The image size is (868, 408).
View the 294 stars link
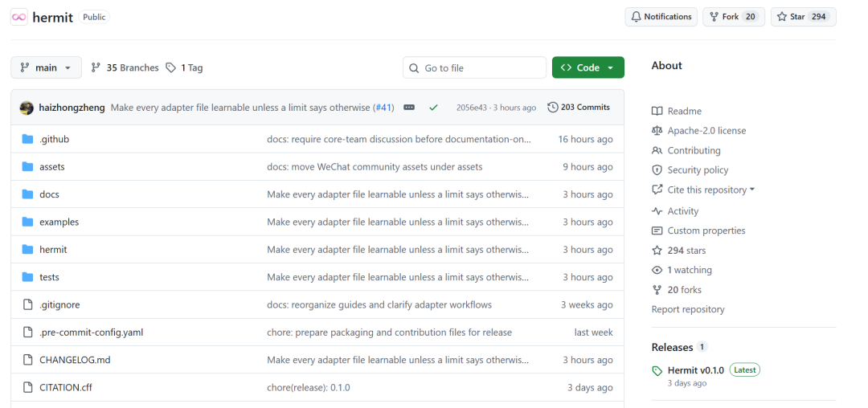pyautogui.click(x=678, y=251)
